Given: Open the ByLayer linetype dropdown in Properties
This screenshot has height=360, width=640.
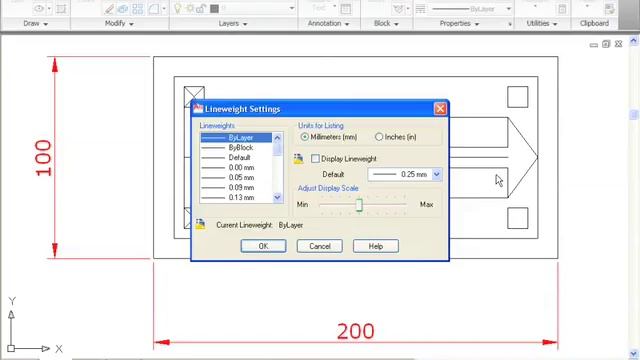Looking at the screenshot, I should (509, 9).
